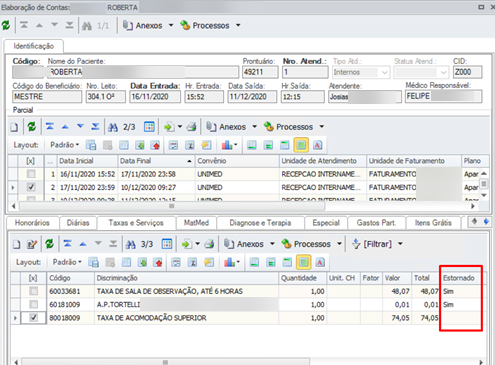Check item 60181009 checkbox

[x=33, y=304]
